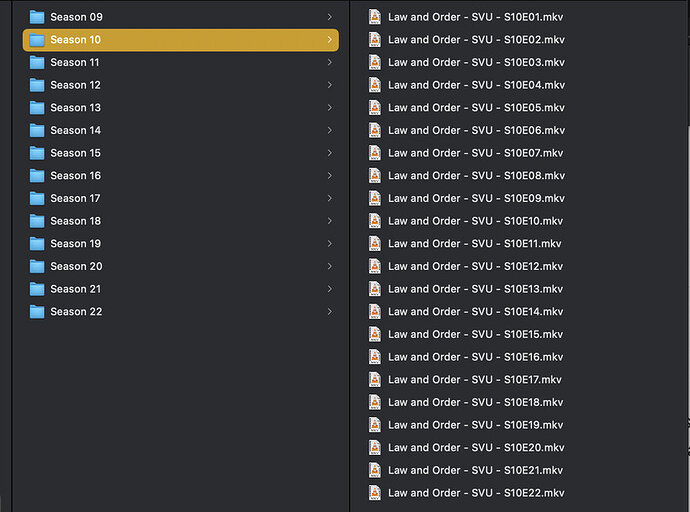This screenshot has width=690, height=512.
Task: Click the Season 09 folder icon
Action: [37, 17]
